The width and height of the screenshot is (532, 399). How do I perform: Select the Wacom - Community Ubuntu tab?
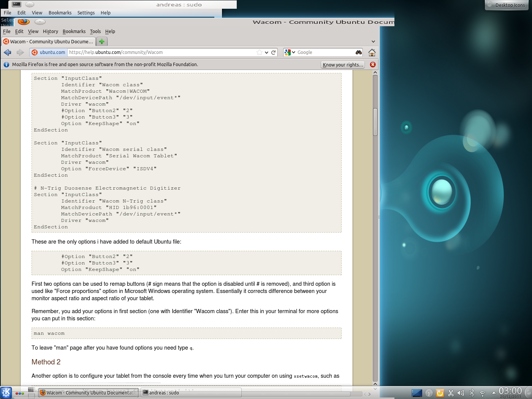click(48, 41)
